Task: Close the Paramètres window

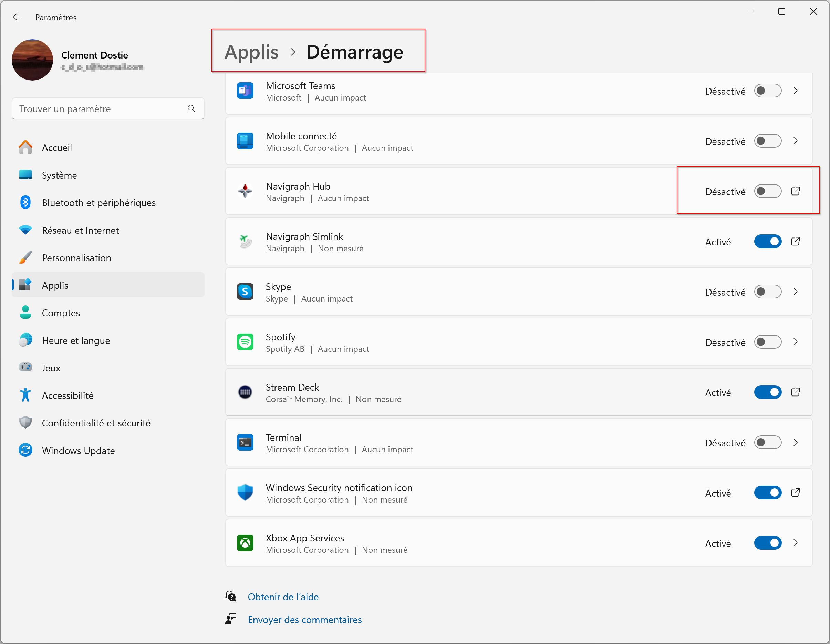Action: click(813, 11)
